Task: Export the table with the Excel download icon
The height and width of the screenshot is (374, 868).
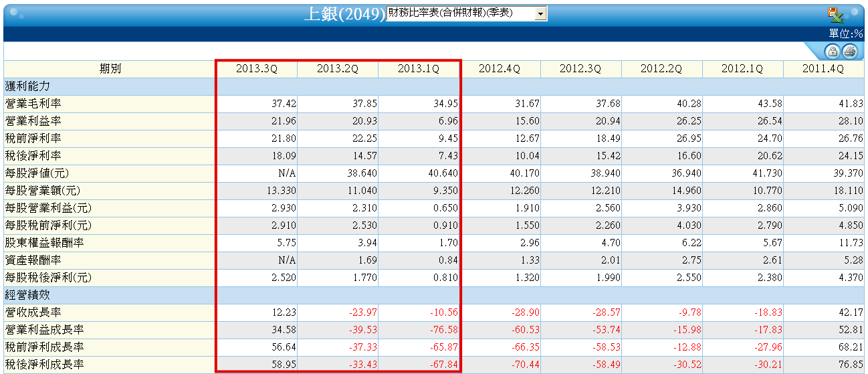Action: (x=835, y=14)
